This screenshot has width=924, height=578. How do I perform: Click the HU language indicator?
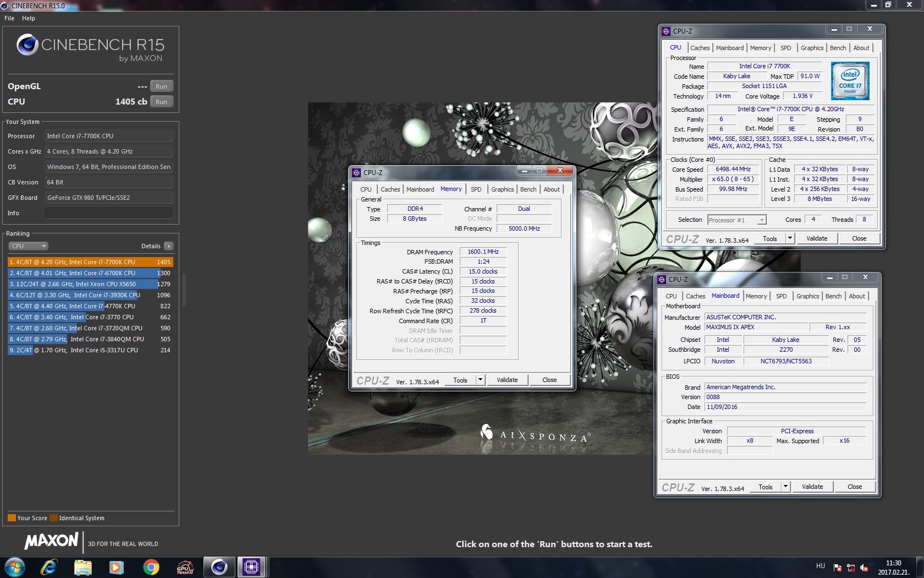(x=820, y=566)
